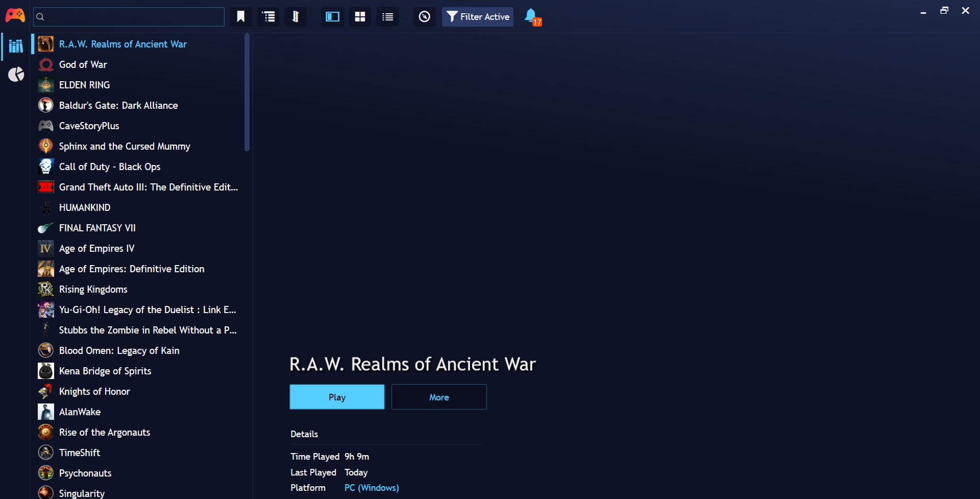Select Knights of Honor in the list
The height and width of the screenshot is (499, 980).
[138, 391]
